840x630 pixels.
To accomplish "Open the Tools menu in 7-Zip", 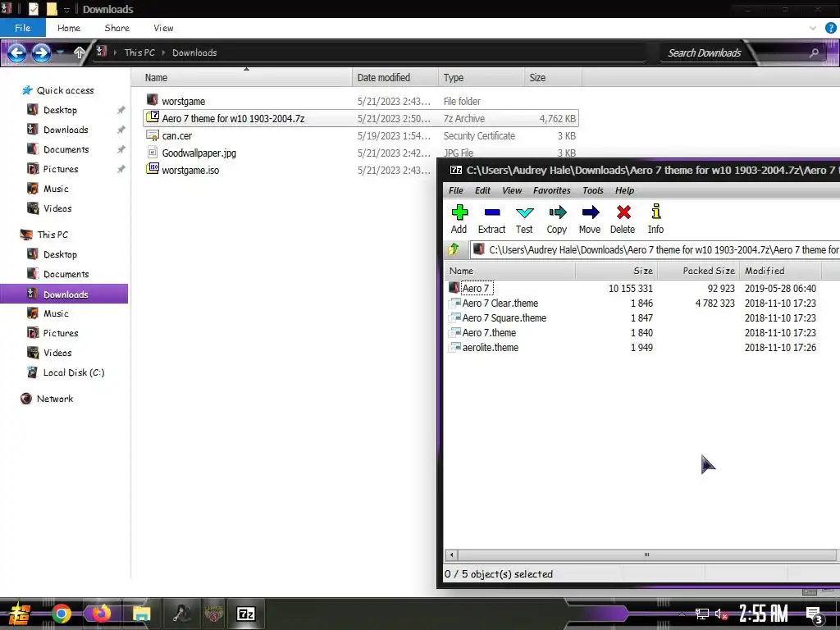I will click(x=593, y=190).
